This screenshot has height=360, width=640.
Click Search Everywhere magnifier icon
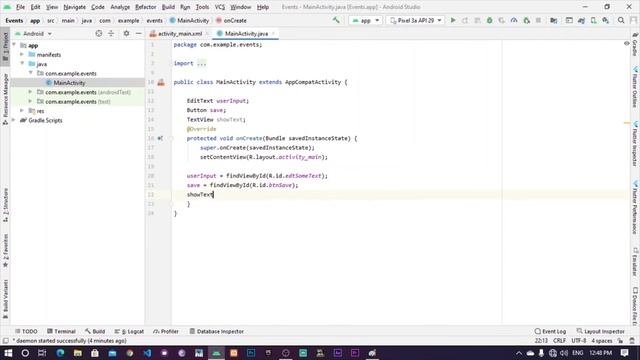[x=621, y=20]
